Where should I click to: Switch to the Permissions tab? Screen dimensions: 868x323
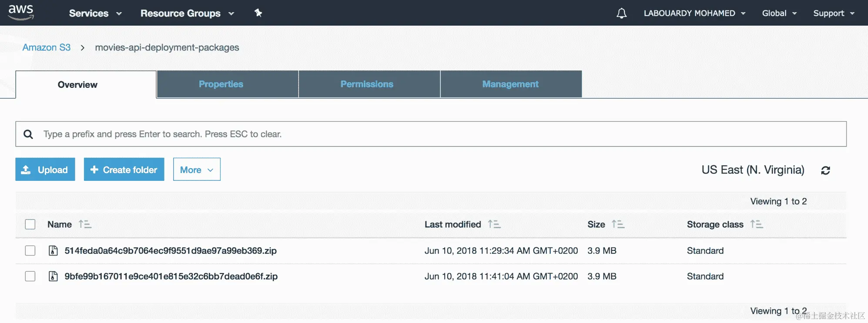click(369, 84)
